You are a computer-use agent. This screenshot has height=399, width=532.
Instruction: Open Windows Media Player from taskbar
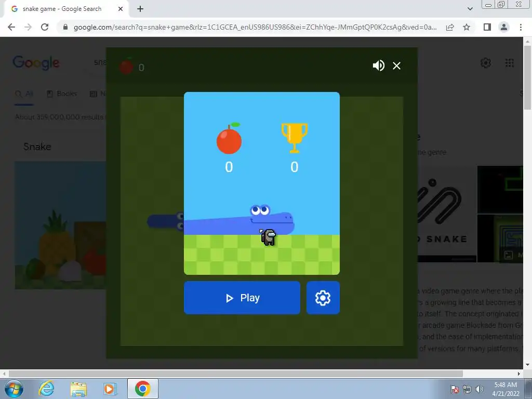pos(110,389)
